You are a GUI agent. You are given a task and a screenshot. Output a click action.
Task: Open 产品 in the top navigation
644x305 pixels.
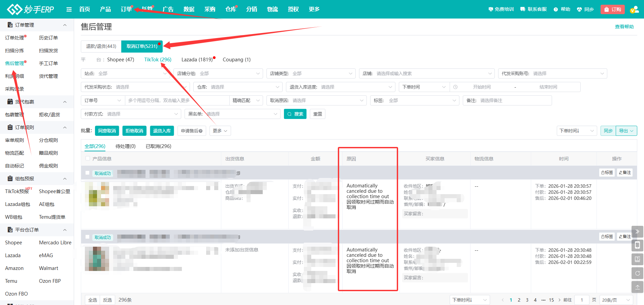(105, 9)
